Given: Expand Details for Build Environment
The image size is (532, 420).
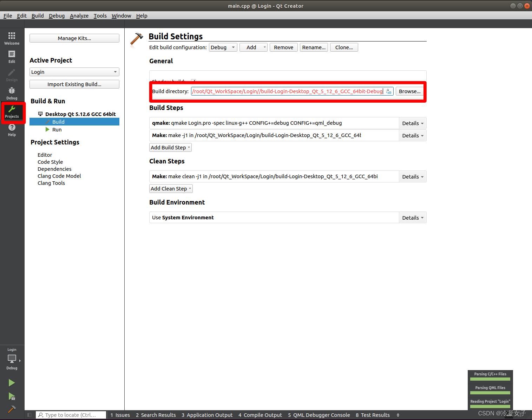Looking at the screenshot, I should [x=413, y=218].
